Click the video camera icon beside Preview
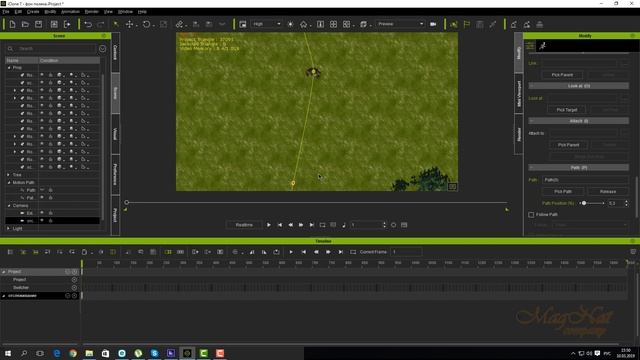Image resolution: width=640 pixels, height=360 pixels. [x=433, y=24]
